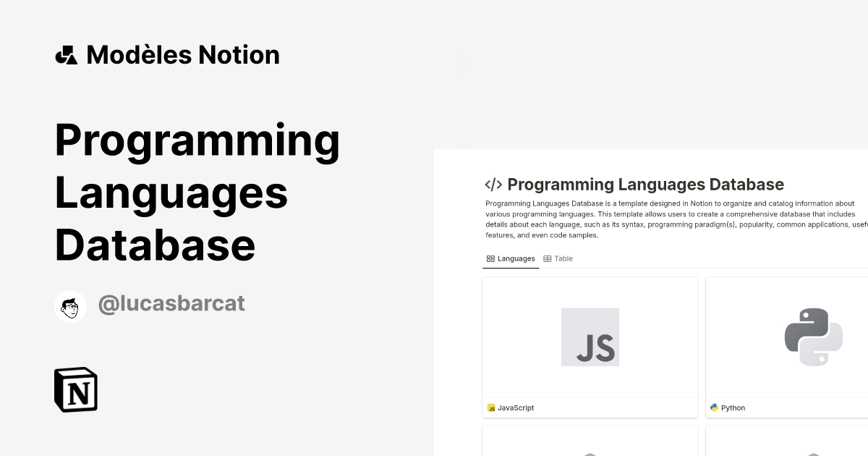
Task: Click the lucasbarcat avatar thumbnail
Action: 70,305
